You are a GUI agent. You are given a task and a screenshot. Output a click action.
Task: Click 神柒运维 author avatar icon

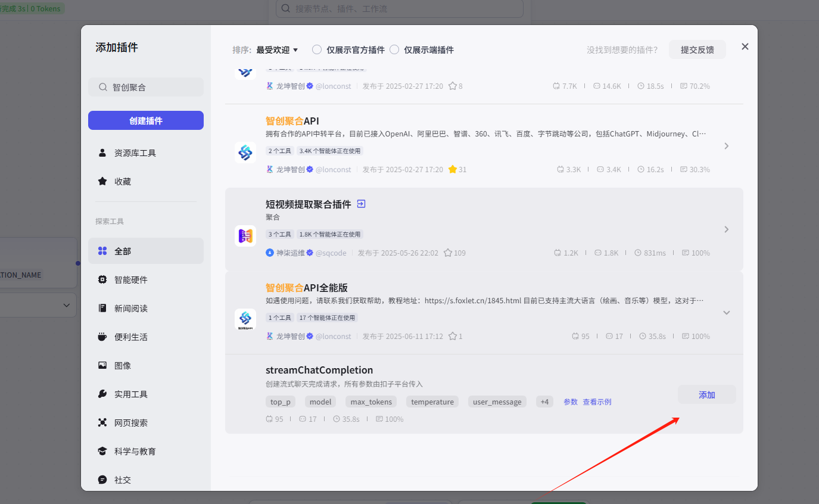click(x=270, y=253)
